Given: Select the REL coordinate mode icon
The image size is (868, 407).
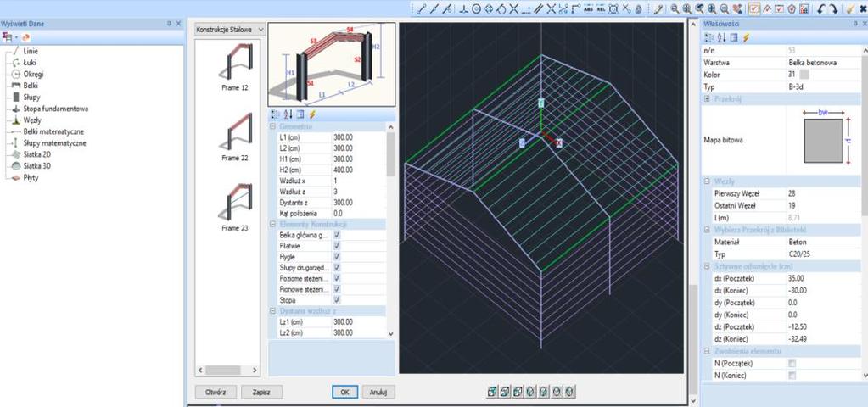Looking at the screenshot, I should pos(601,8).
